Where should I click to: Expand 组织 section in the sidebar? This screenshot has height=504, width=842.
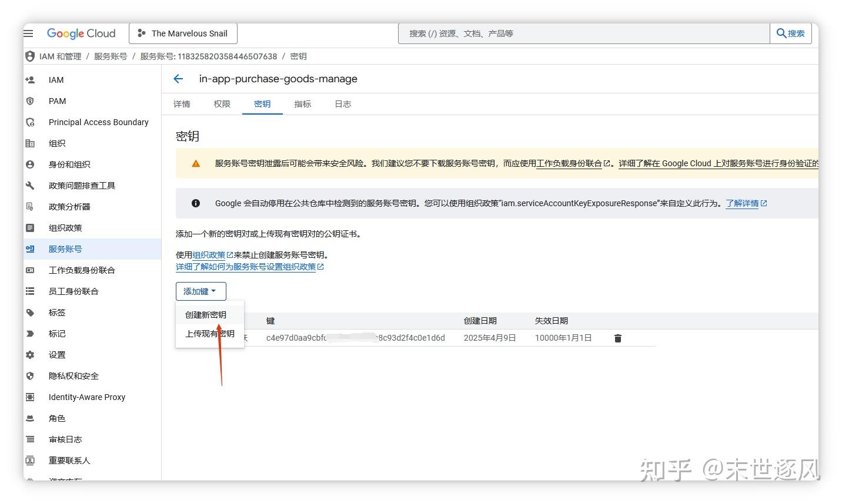pyautogui.click(x=56, y=143)
